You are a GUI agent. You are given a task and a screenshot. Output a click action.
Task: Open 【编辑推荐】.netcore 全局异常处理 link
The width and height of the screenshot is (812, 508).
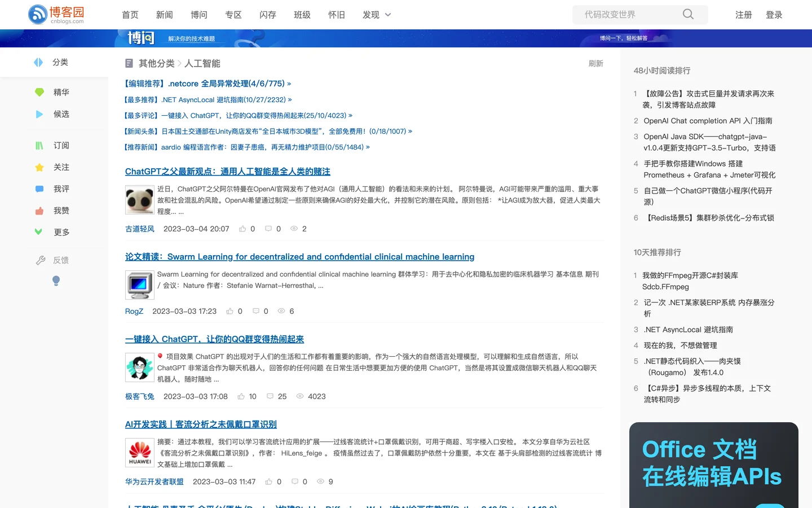pos(208,84)
